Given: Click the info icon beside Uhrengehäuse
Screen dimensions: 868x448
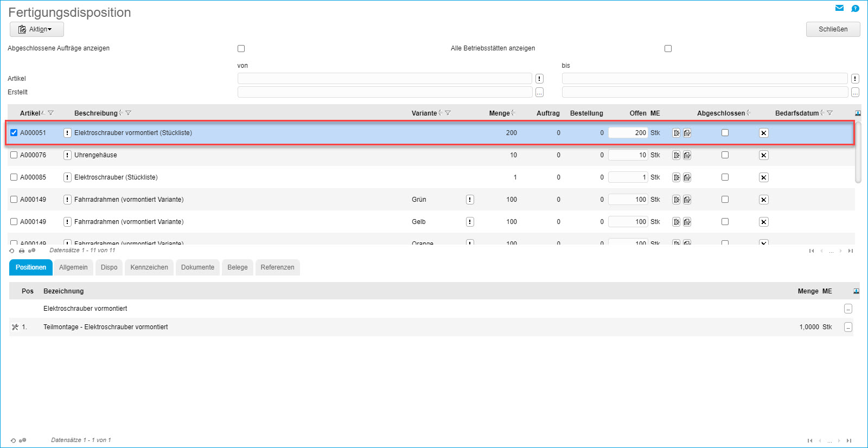Looking at the screenshot, I should pos(67,155).
